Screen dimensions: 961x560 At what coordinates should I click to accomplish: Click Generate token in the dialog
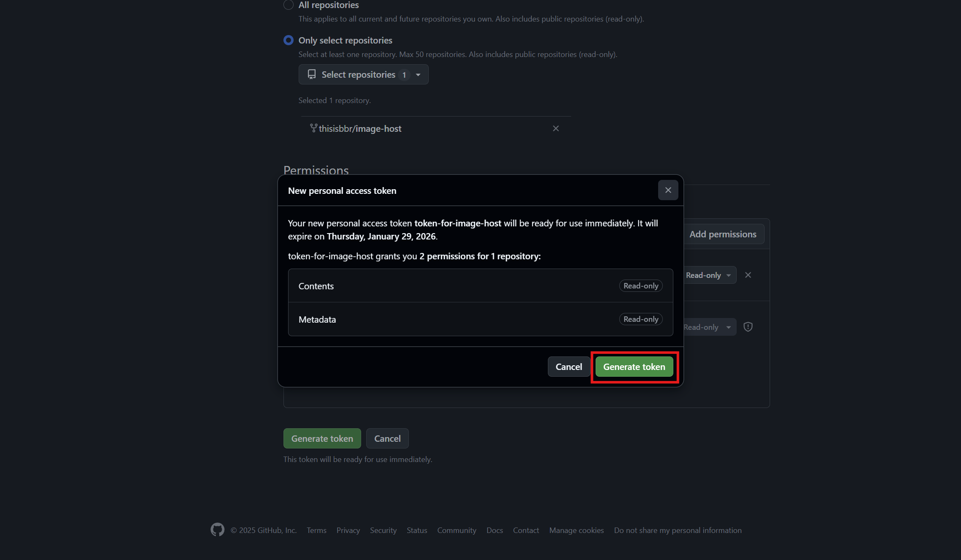pos(634,367)
